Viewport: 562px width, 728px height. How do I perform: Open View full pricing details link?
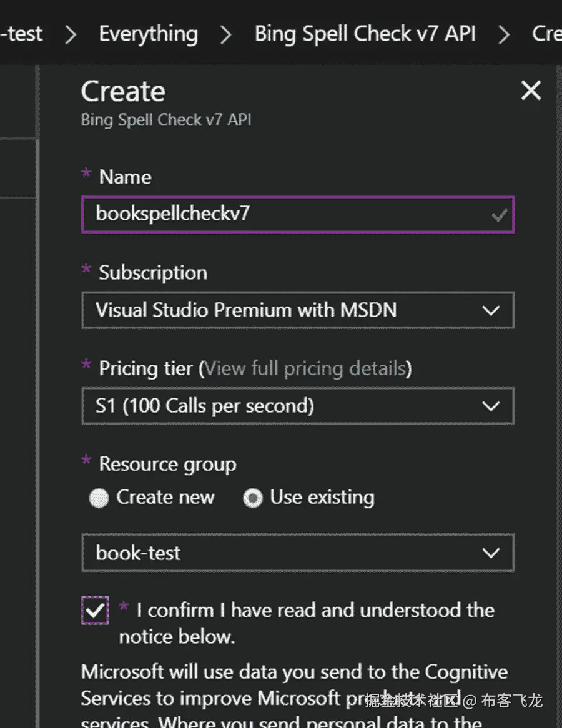[x=305, y=368]
